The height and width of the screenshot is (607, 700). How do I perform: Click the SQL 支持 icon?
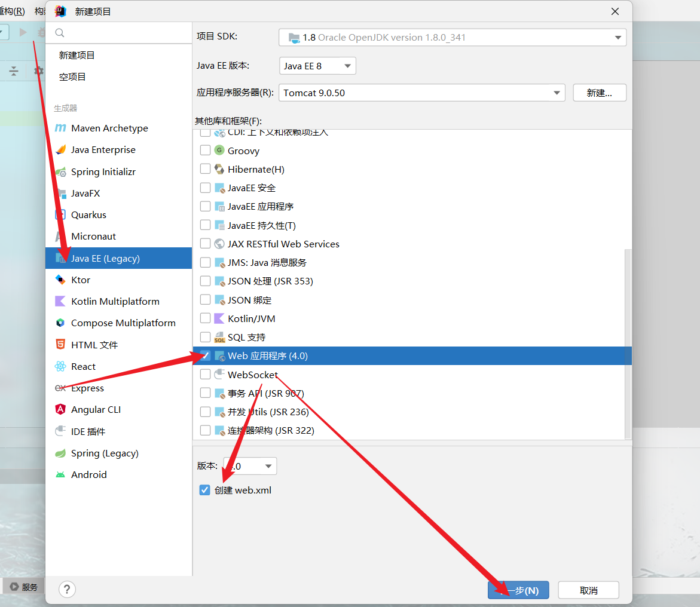219,337
